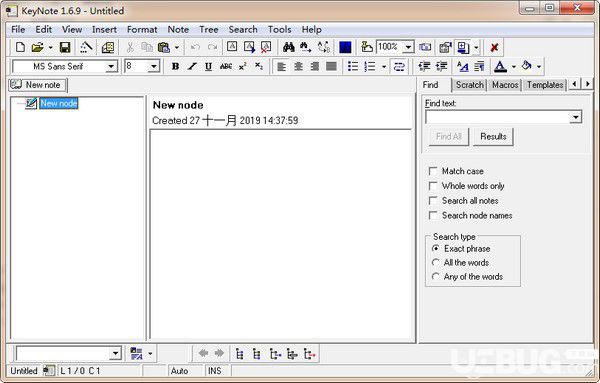600x383 pixels.
Task: Toggle italic formatting
Action: 192,67
